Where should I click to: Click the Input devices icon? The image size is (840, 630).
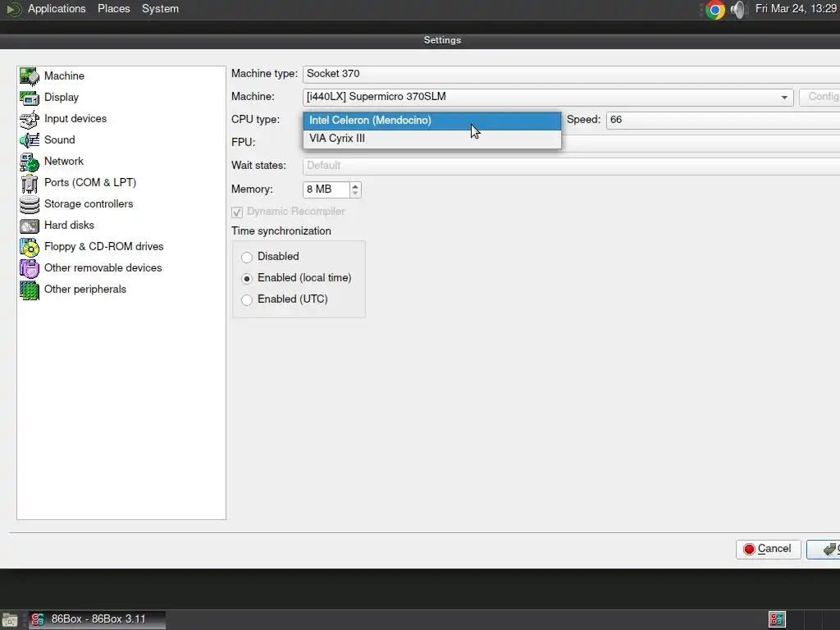coord(30,119)
